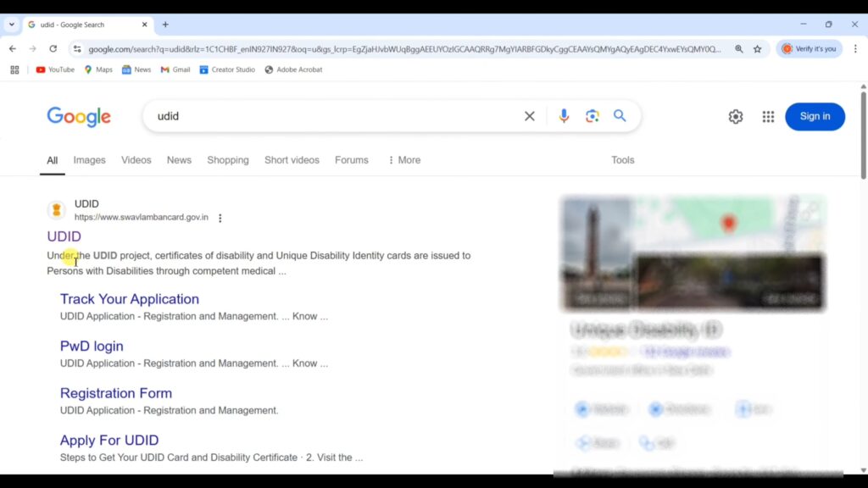The height and width of the screenshot is (488, 868).
Task: Open the Google apps grid
Action: tap(768, 117)
